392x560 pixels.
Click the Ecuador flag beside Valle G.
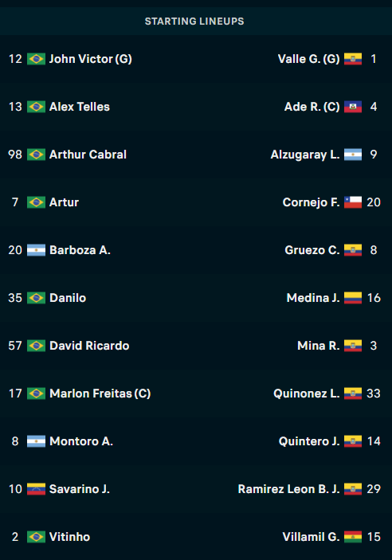[353, 59]
